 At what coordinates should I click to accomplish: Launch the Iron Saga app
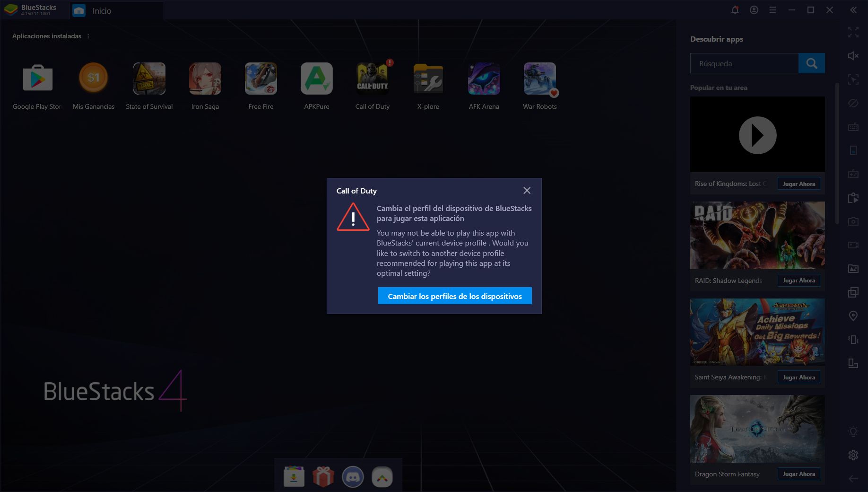pos(205,78)
